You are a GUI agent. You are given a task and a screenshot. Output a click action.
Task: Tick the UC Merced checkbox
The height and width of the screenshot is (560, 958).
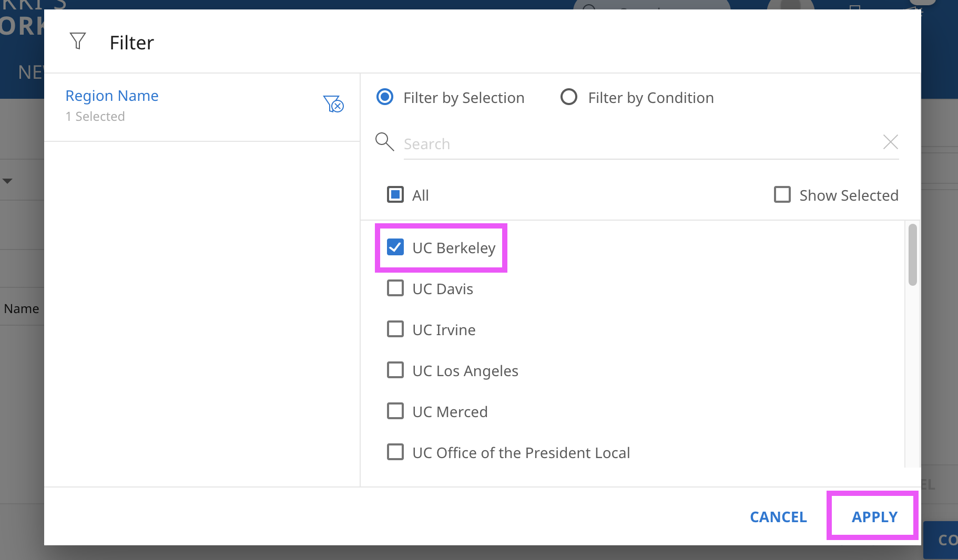(395, 411)
